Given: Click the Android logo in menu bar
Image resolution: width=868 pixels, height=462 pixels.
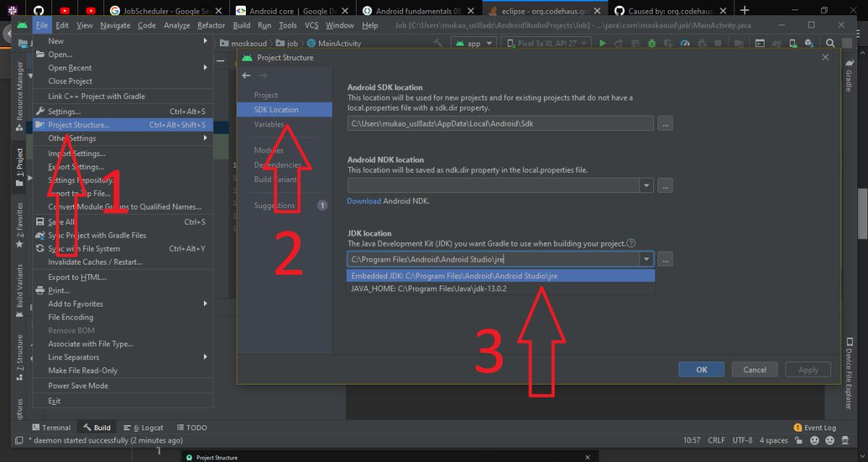Looking at the screenshot, I should [21, 25].
